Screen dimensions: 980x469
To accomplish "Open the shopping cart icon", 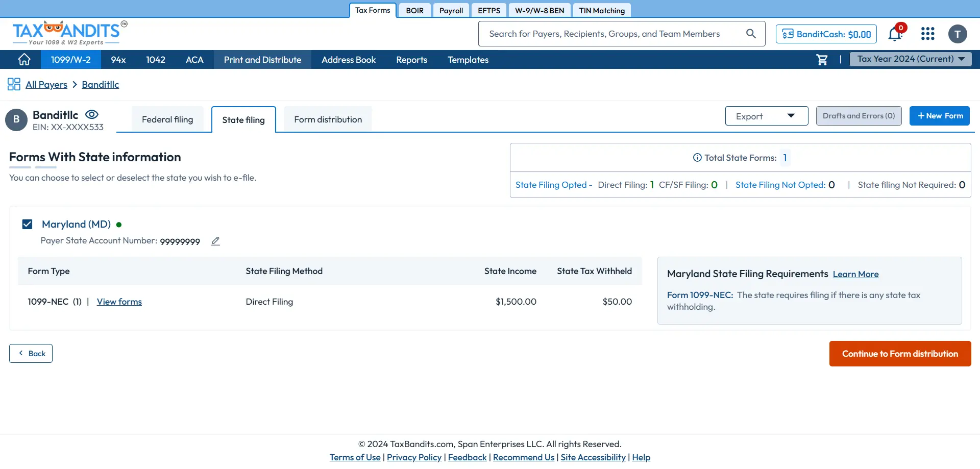I will click(822, 60).
